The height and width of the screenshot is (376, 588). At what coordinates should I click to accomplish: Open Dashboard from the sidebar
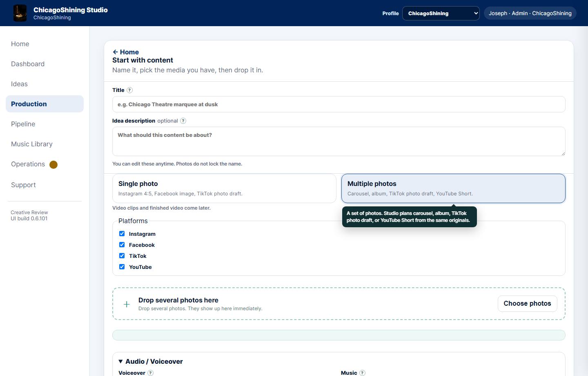[x=45, y=64]
